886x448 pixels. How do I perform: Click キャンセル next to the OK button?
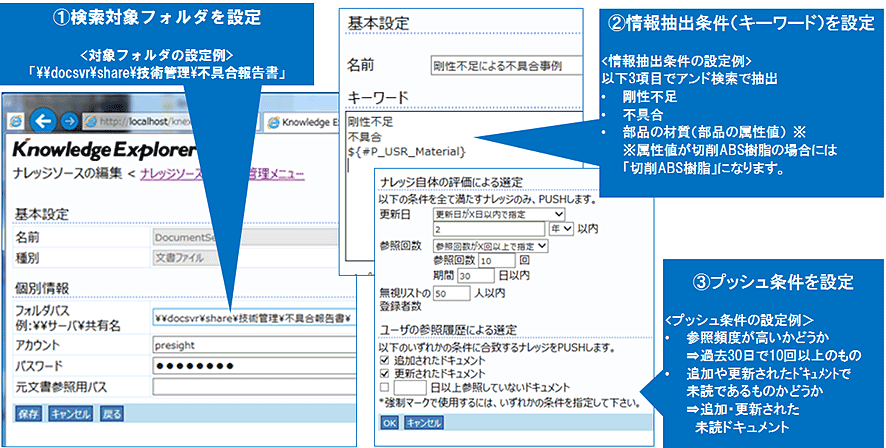[x=424, y=422]
